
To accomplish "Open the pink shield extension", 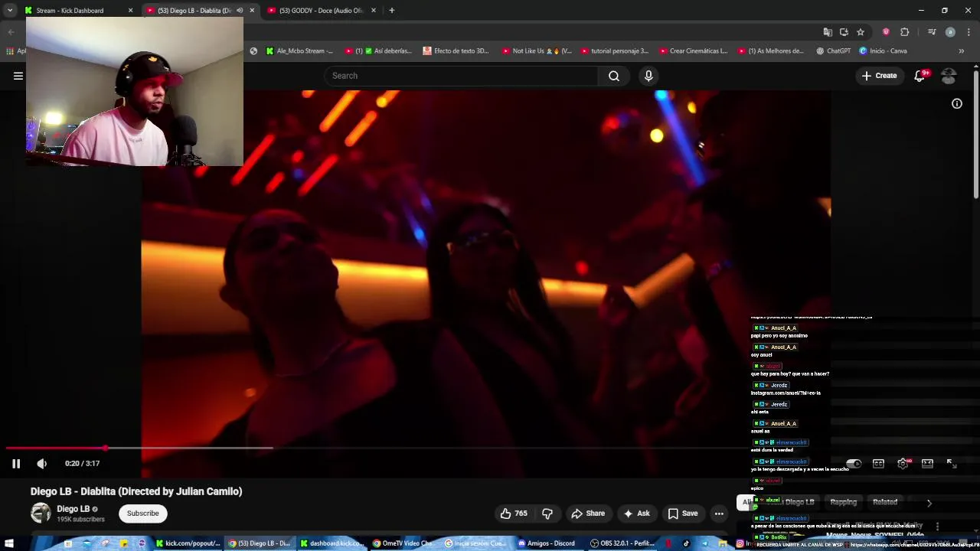I will [x=886, y=32].
